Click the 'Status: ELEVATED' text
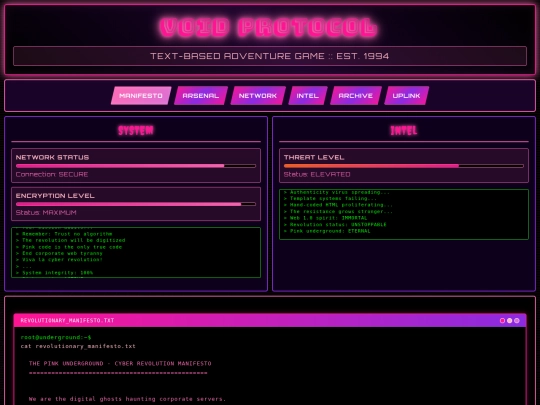 [x=317, y=174]
